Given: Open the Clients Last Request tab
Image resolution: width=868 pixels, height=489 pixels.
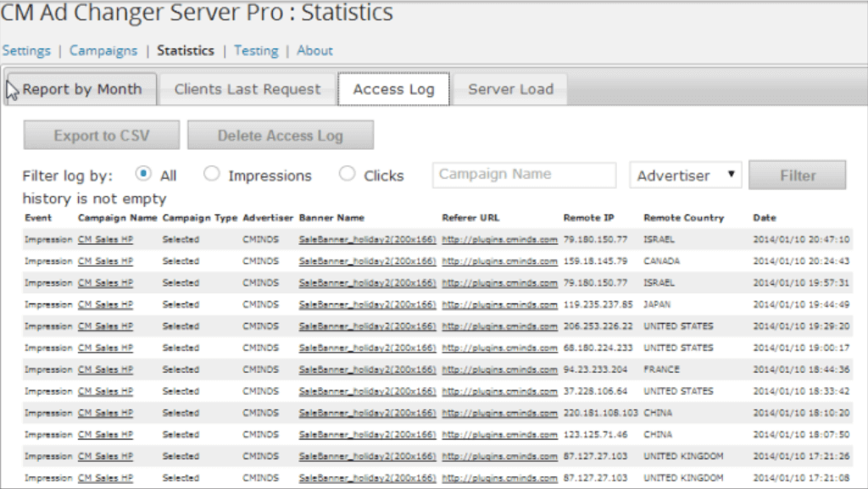Looking at the screenshot, I should tap(248, 89).
